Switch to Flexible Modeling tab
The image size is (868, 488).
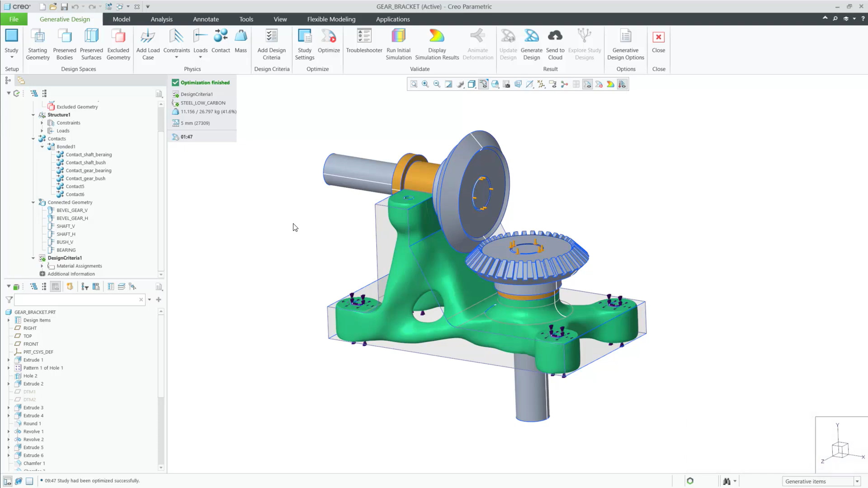click(331, 19)
